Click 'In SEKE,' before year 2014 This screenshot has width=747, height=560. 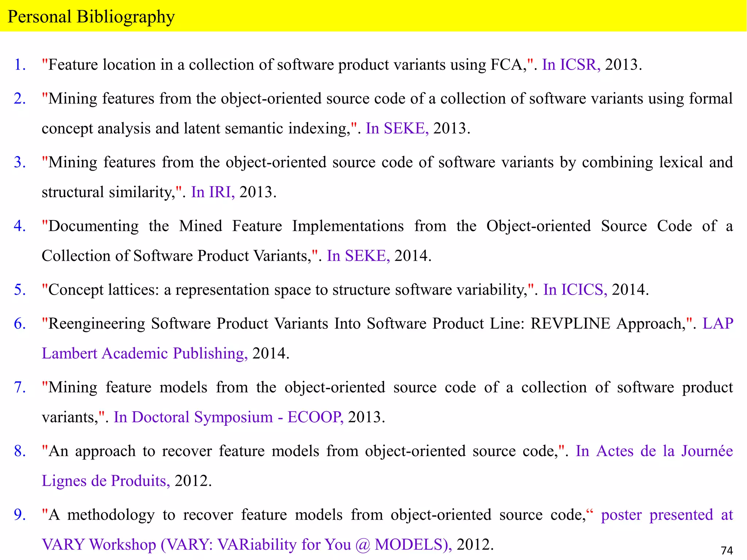click(x=358, y=256)
